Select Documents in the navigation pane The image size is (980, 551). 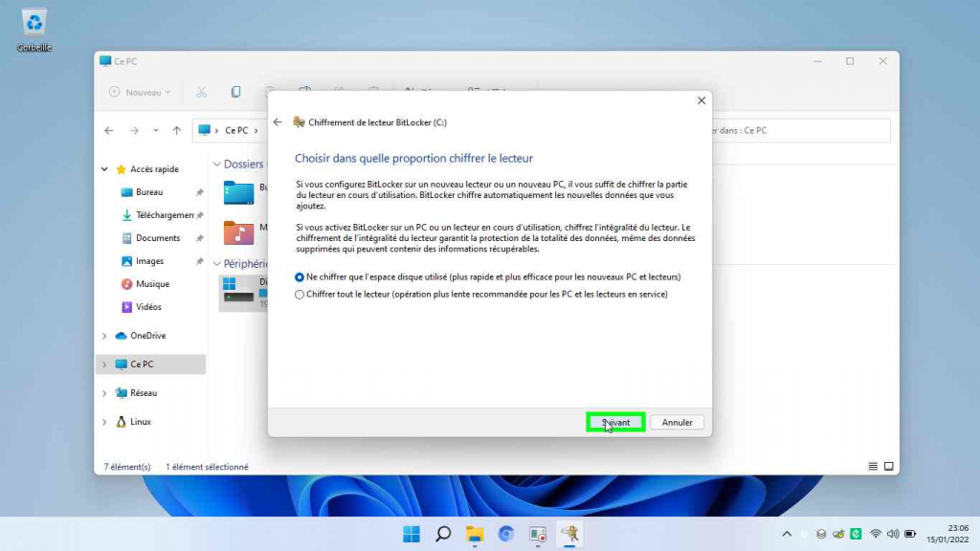point(158,238)
